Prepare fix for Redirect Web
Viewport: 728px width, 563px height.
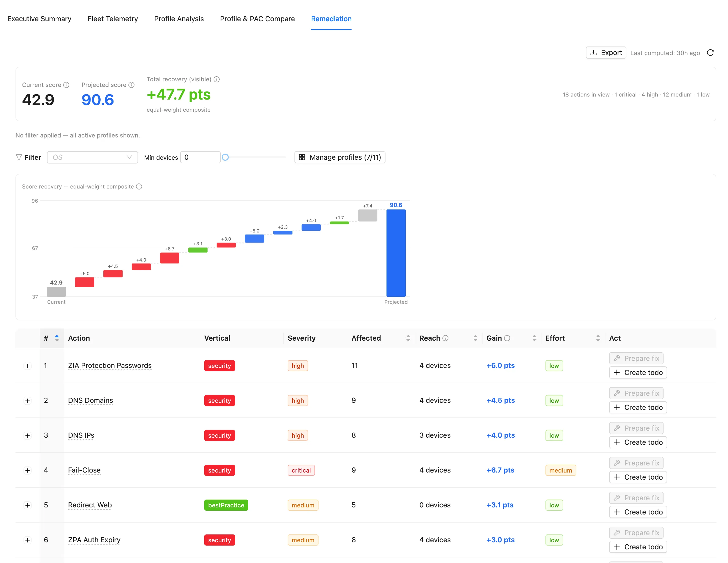636,498
